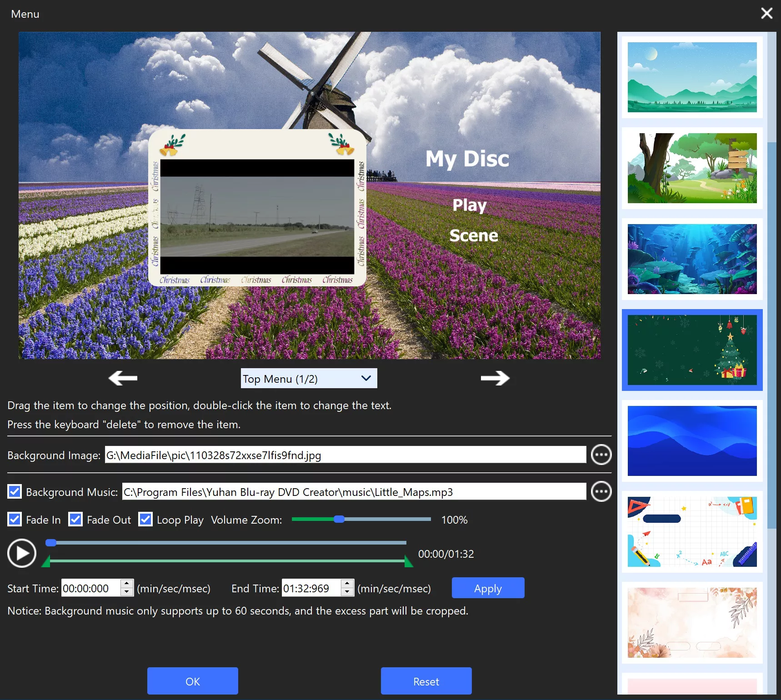Increase the Start Time with up stepper

tap(127, 583)
